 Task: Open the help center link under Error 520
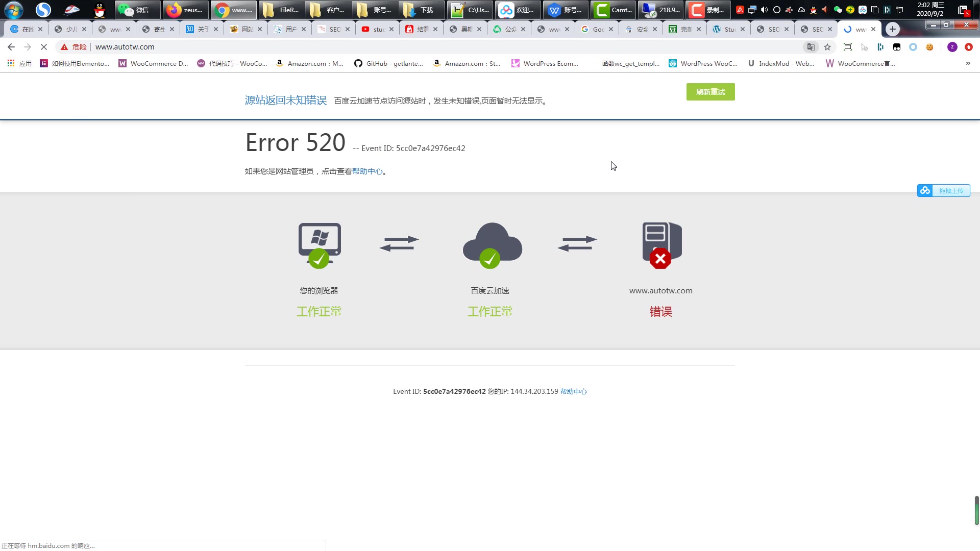coord(367,171)
